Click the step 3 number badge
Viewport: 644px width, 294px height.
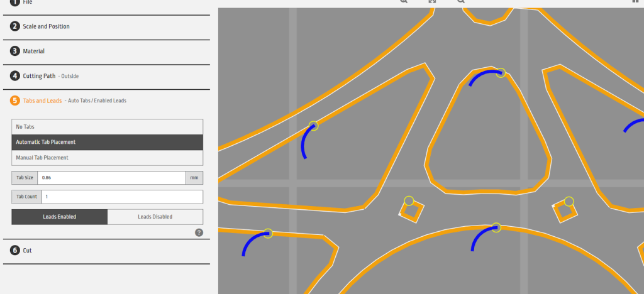(15, 52)
